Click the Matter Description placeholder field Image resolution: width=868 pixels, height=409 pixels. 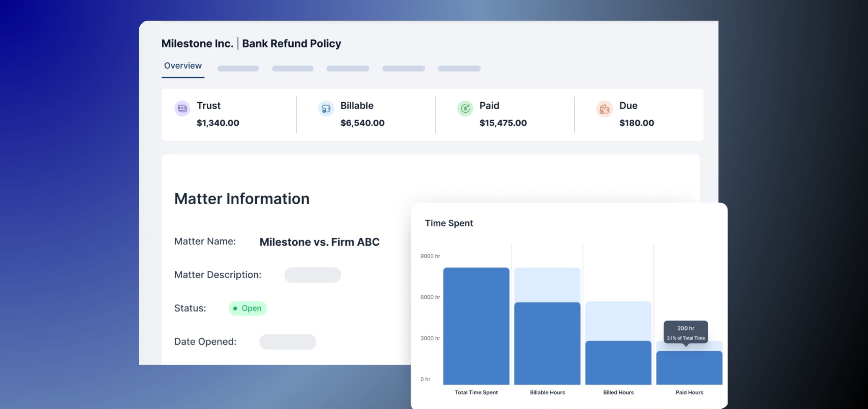(x=313, y=275)
